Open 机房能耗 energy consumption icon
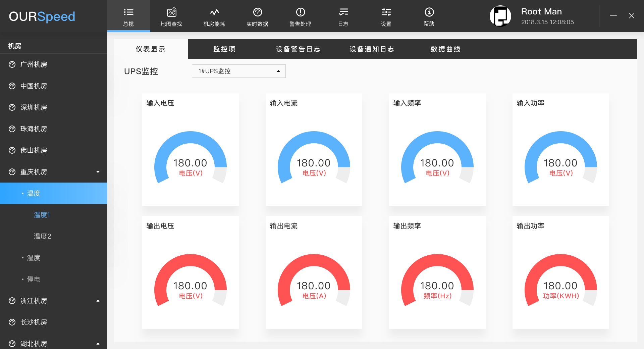The height and width of the screenshot is (349, 644). pos(214,16)
